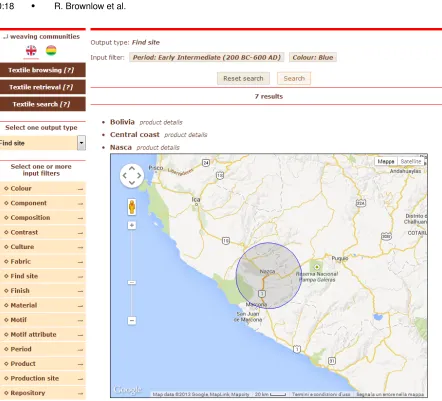Open product details for Nasca
Viewport: 442px width, 401px height.
pyautogui.click(x=158, y=147)
